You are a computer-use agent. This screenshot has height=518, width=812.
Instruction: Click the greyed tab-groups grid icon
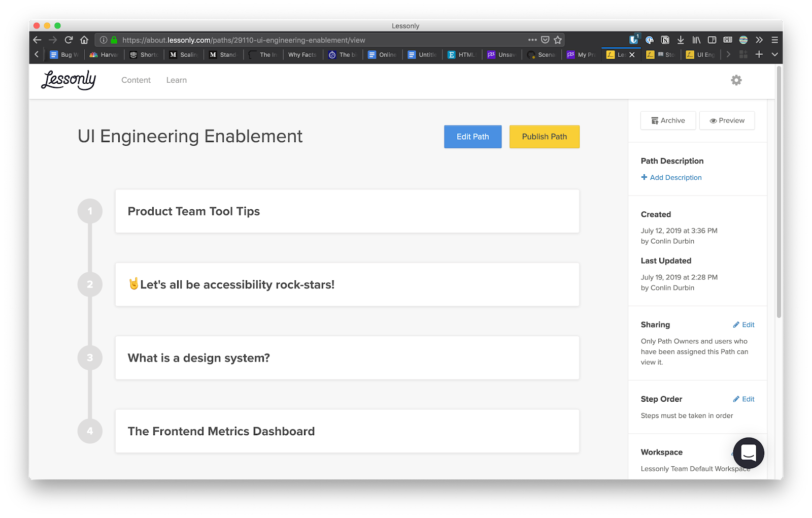click(x=743, y=54)
